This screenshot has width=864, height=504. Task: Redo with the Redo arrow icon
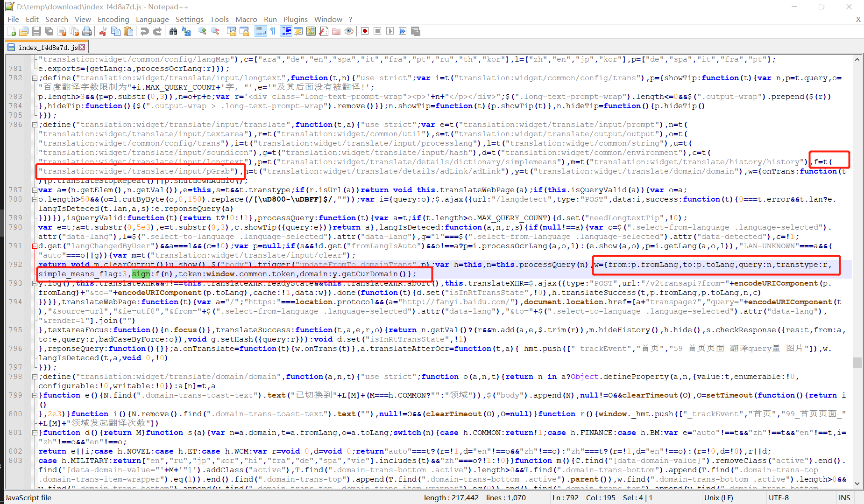pos(157,31)
